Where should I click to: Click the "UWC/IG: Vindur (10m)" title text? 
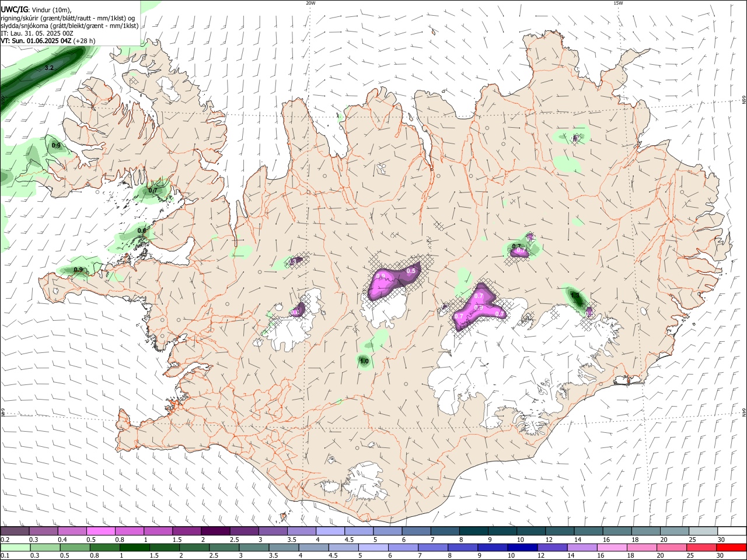(x=36, y=10)
